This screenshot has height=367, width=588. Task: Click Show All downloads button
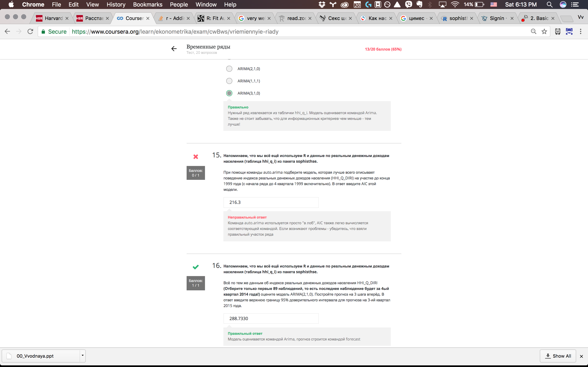point(558,356)
